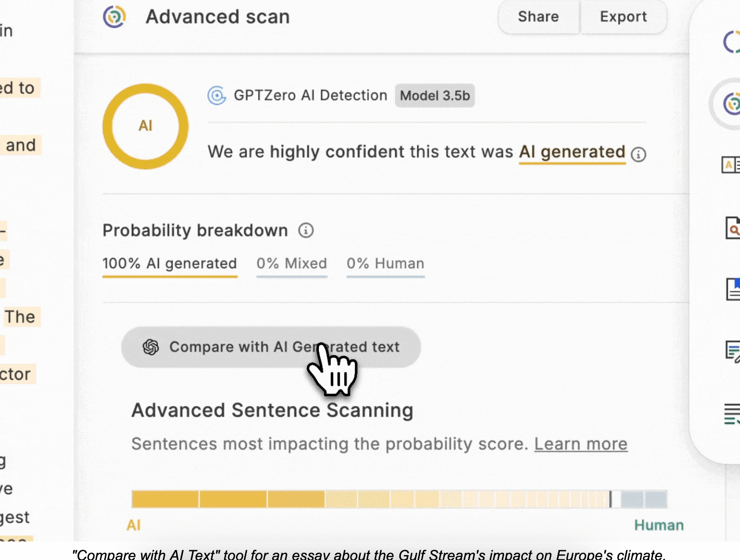Open the Learn more link
This screenshot has width=740, height=560.
[581, 444]
